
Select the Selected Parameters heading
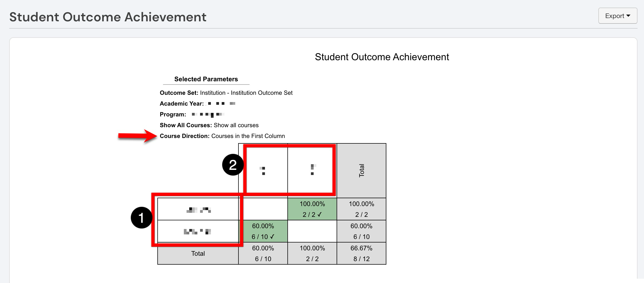pyautogui.click(x=206, y=79)
